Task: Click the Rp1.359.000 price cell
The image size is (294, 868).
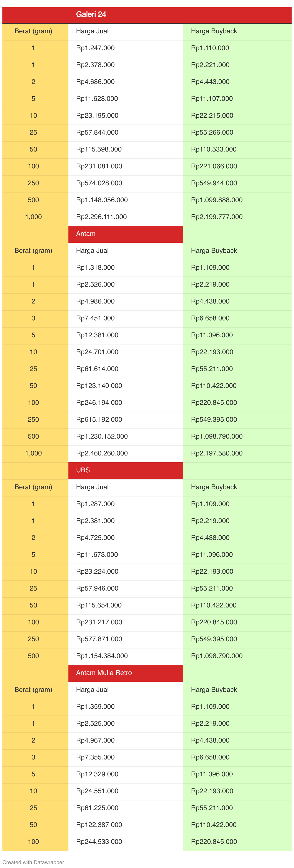Action: [95, 706]
